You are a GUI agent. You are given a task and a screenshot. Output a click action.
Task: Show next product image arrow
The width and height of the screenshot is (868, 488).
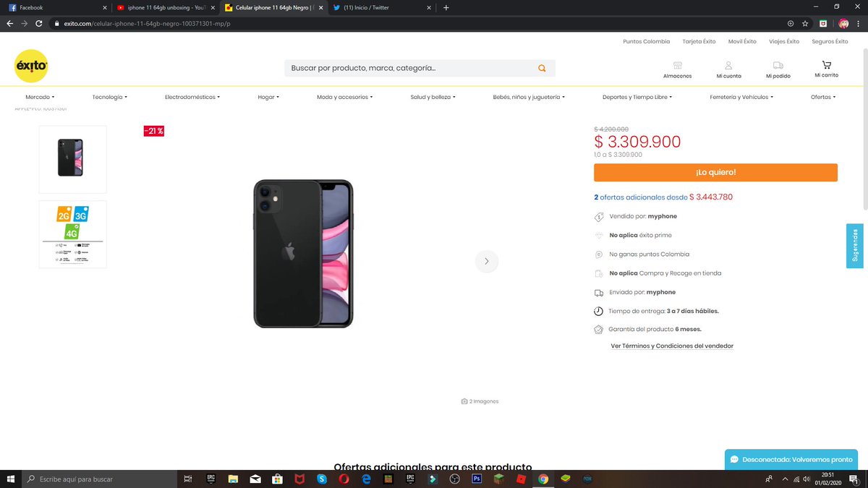(487, 261)
